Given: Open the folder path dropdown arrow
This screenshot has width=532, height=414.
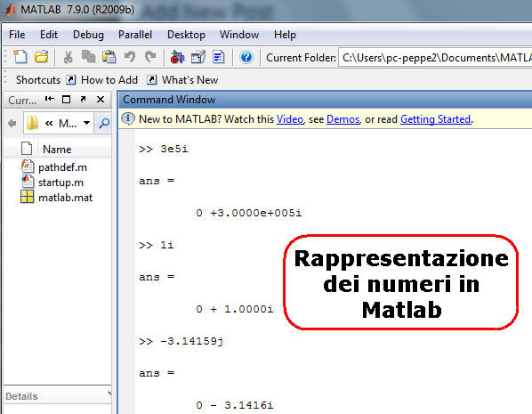Looking at the screenshot, I should click(x=87, y=123).
